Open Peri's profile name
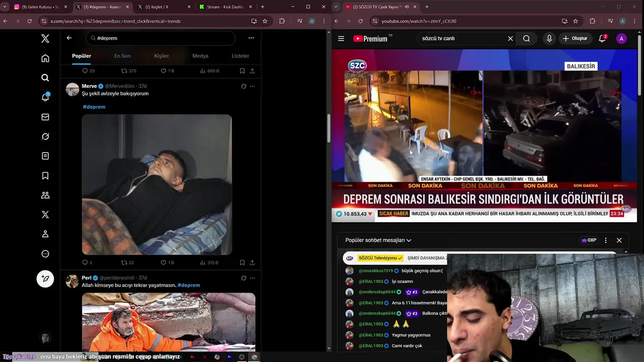 87,278
